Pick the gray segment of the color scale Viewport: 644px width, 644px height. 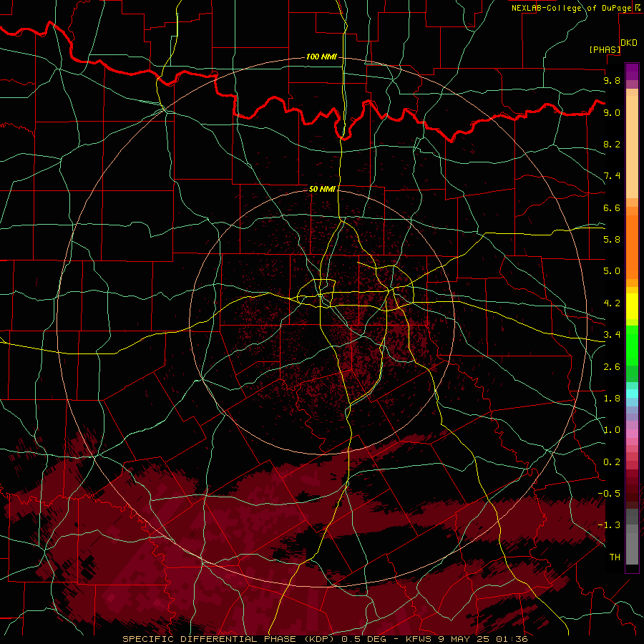pos(632,537)
